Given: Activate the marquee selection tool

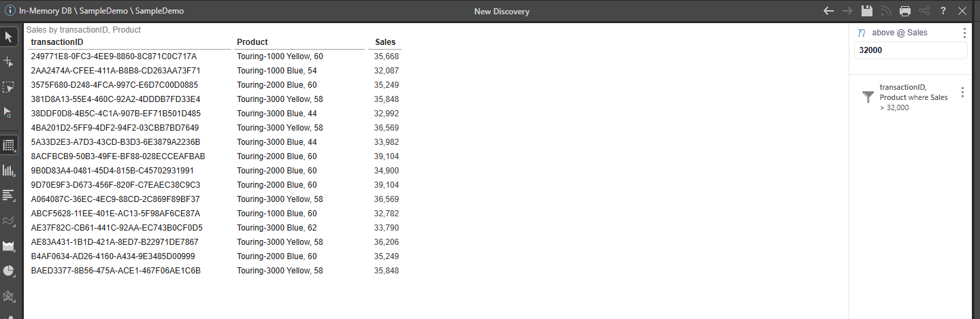Looking at the screenshot, I should click(x=10, y=87).
